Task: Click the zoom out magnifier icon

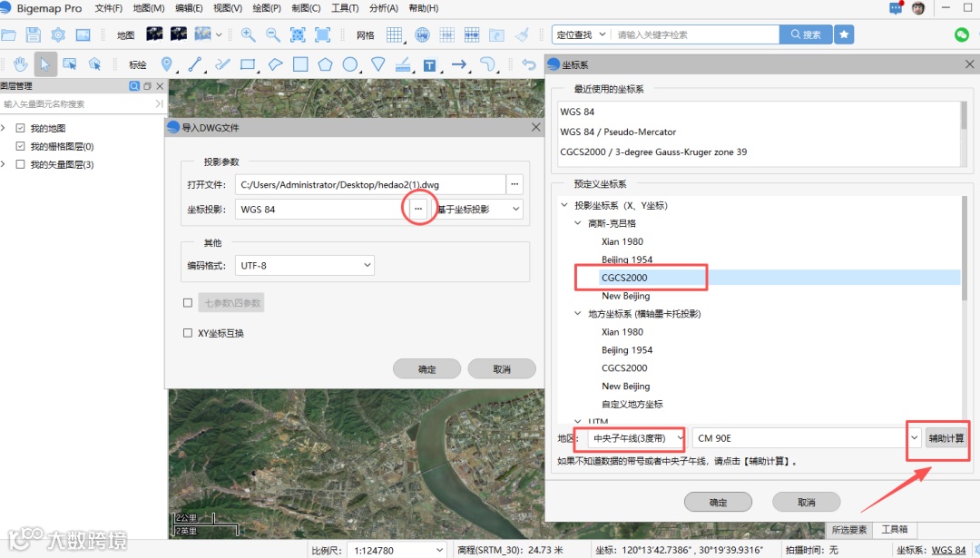Action: pos(273,35)
